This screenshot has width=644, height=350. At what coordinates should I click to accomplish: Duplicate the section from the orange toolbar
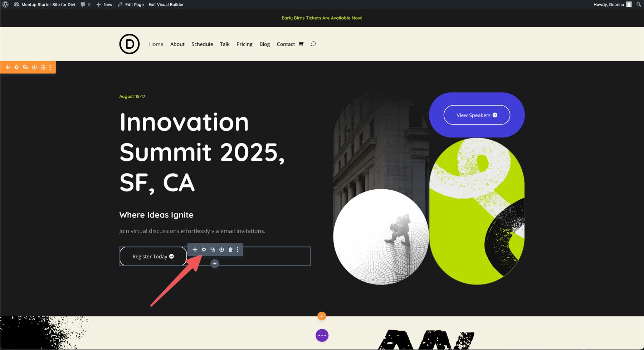(x=25, y=67)
